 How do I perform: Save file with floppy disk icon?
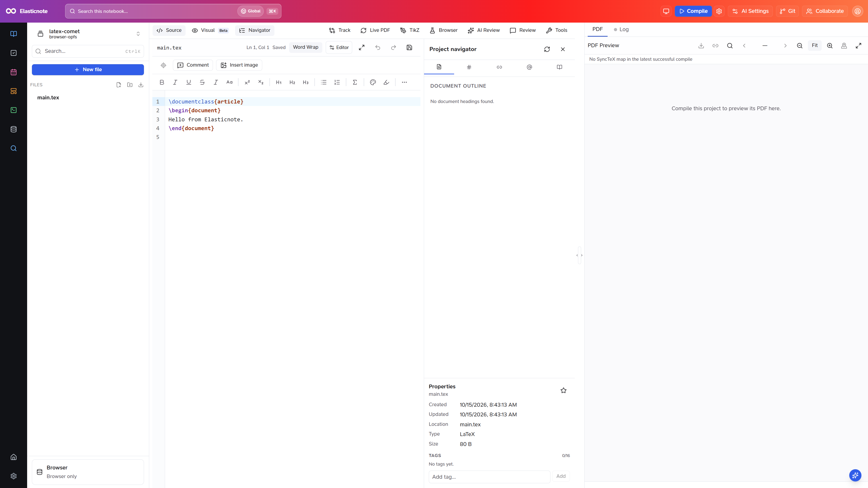point(409,47)
